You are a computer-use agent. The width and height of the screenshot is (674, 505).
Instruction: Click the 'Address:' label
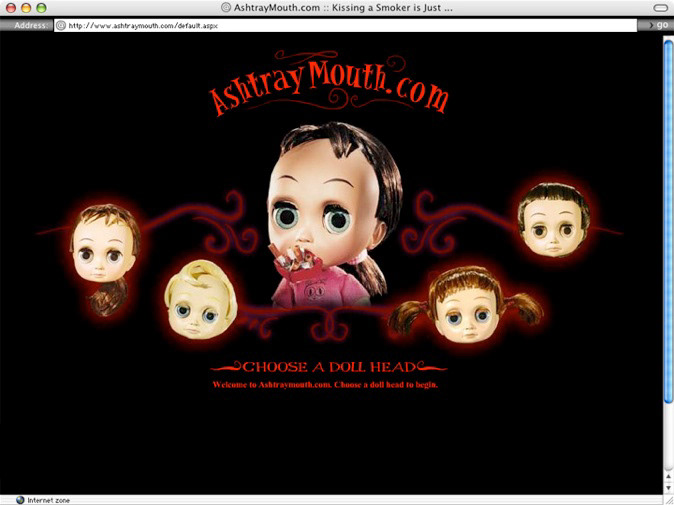pyautogui.click(x=31, y=25)
